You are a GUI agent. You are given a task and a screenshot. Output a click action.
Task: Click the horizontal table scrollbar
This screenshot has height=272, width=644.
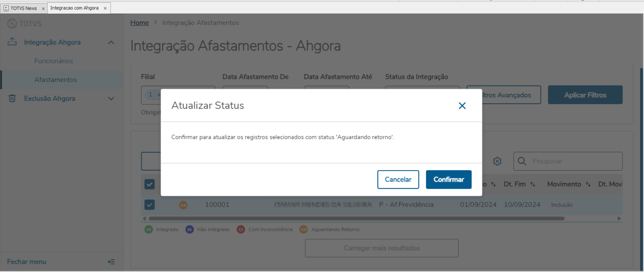point(356,218)
